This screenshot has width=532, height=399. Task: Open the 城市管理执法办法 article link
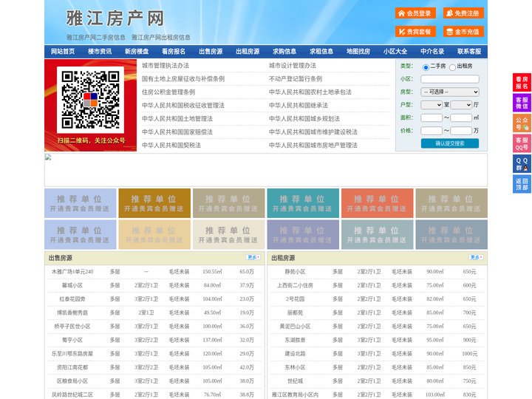tap(166, 66)
